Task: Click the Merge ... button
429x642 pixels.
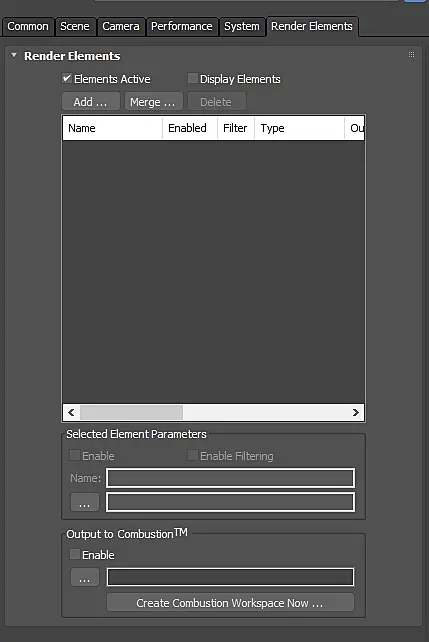Action: point(154,102)
